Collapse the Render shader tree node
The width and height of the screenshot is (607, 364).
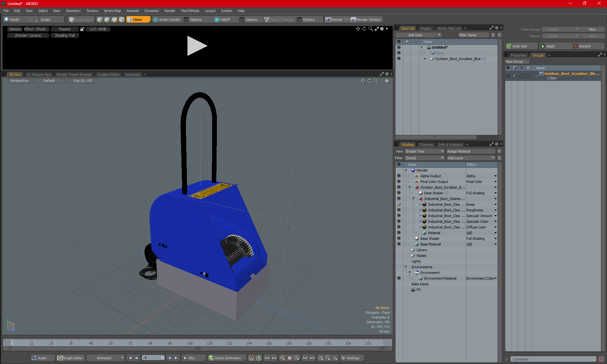click(406, 170)
